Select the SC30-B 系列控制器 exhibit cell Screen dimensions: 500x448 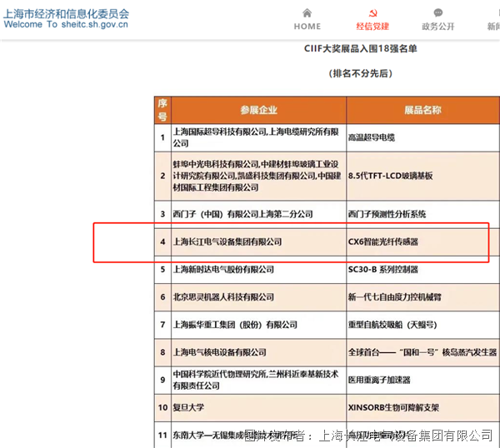422,270
